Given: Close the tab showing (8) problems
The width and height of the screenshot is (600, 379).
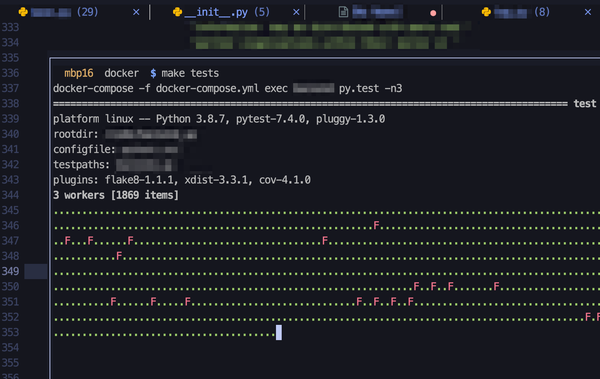Looking at the screenshot, I should point(588,12).
